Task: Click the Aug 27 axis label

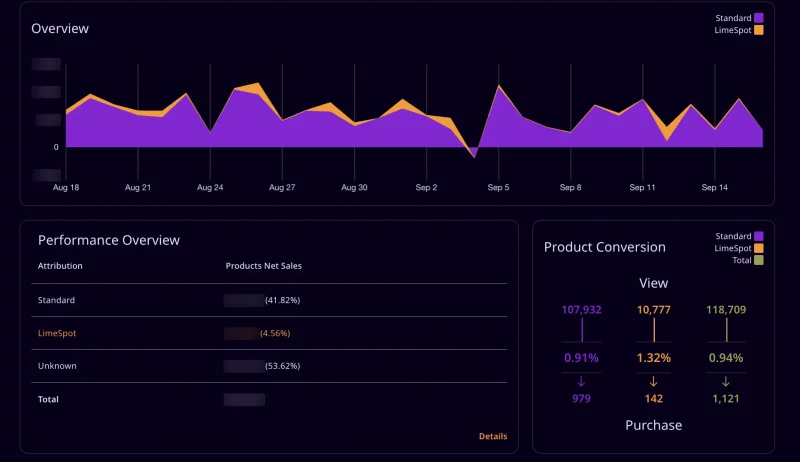Action: (282, 187)
